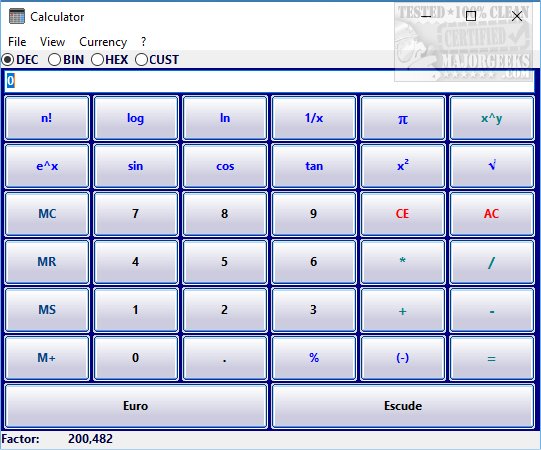The height and width of the screenshot is (450, 541).
Task: Open the File menu
Action: (x=17, y=42)
